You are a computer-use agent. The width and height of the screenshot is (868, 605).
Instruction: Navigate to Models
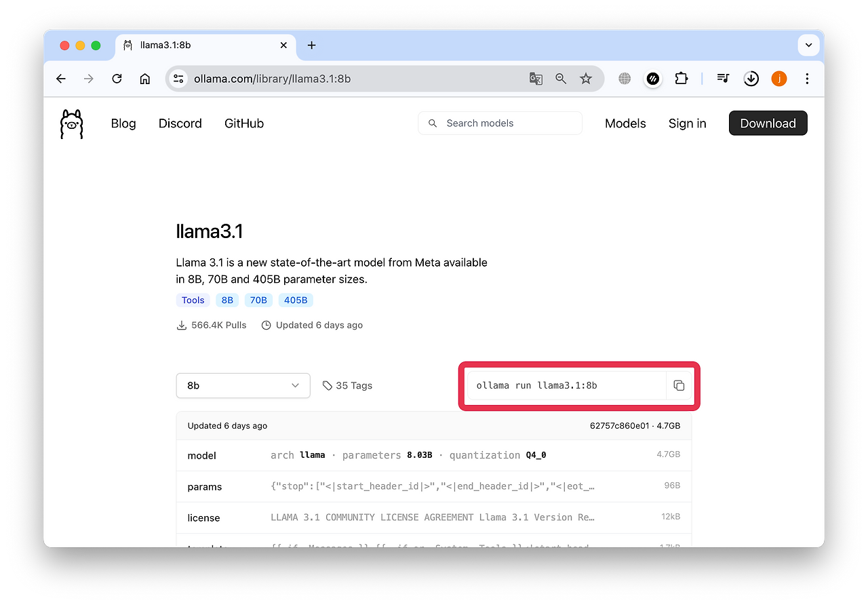[x=625, y=123]
